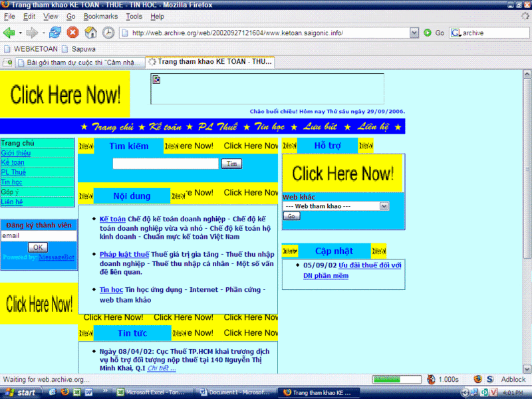Expand the address bar URL dropdown
The height and width of the screenshot is (399, 532).
pyautogui.click(x=414, y=33)
